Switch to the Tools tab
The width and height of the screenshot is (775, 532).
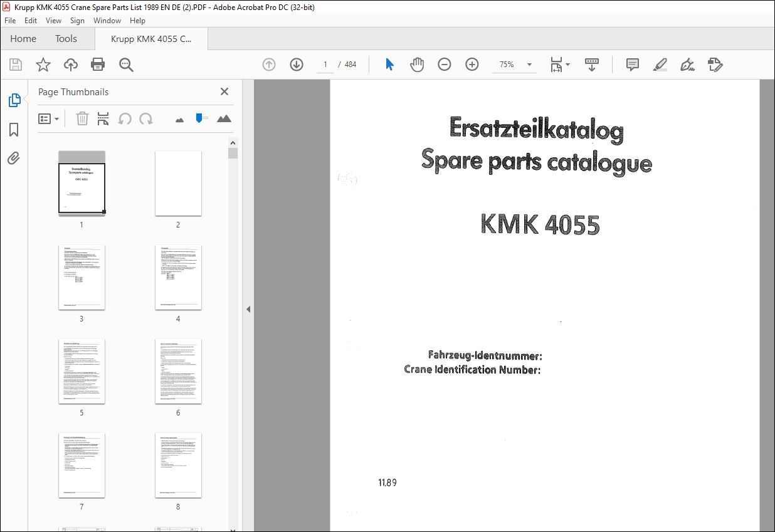click(66, 39)
